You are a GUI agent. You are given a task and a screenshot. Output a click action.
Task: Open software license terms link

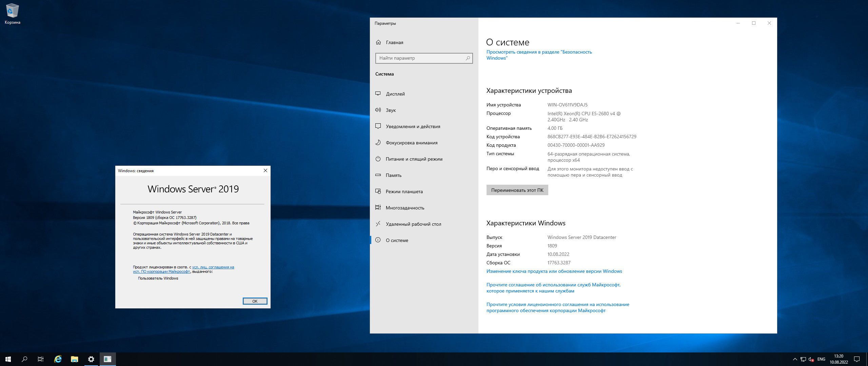[558, 307]
